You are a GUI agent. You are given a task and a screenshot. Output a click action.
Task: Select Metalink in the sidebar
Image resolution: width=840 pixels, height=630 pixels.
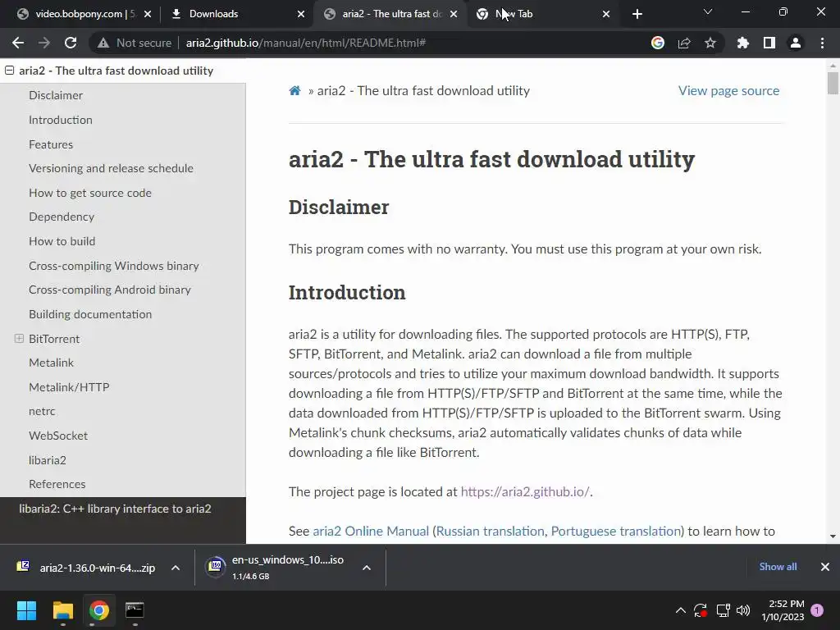pos(52,363)
